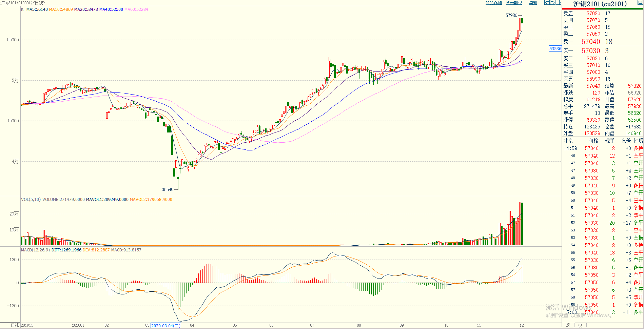
Task: Select the 买五 56990 bid row
Action: [x=603, y=79]
